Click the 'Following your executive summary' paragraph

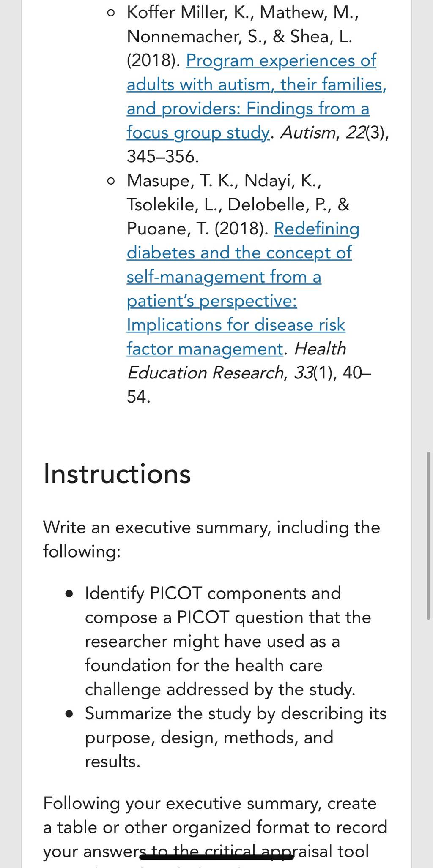(215, 827)
